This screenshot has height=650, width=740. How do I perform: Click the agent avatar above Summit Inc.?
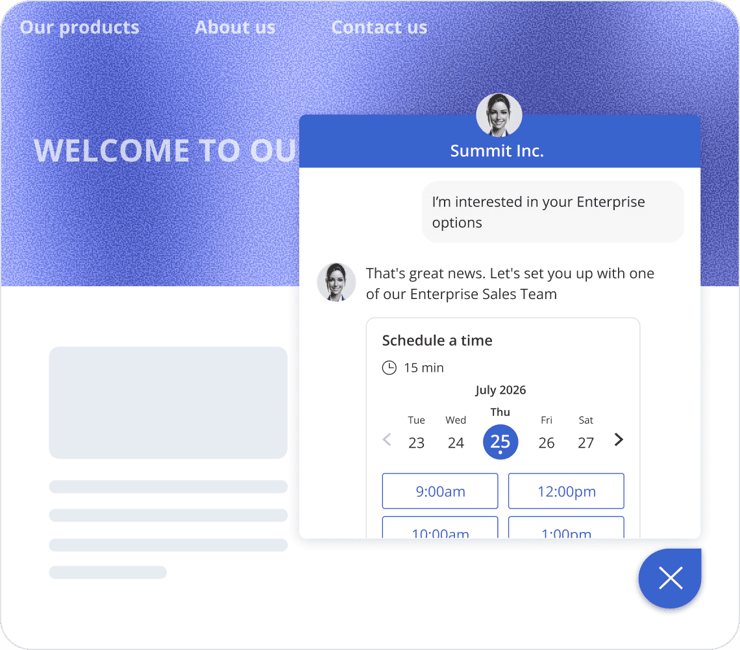(499, 116)
